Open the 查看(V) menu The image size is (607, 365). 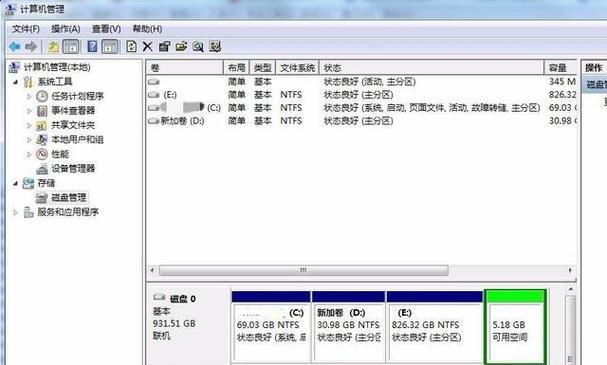pyautogui.click(x=106, y=29)
